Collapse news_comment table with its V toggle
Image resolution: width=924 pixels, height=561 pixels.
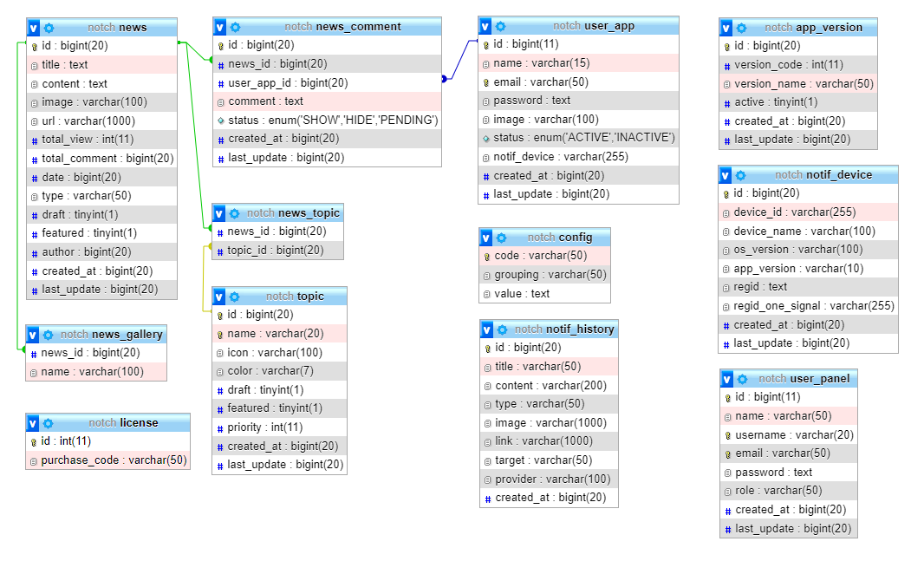(220, 27)
